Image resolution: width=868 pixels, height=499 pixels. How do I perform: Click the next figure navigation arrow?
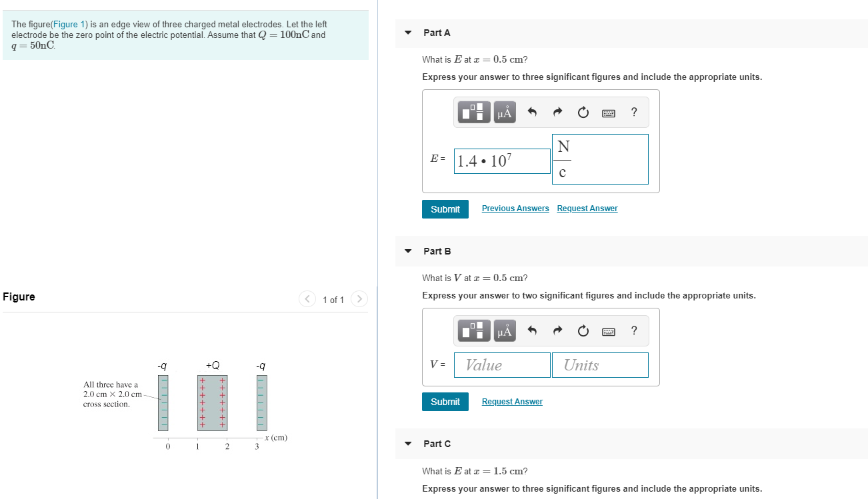point(359,298)
